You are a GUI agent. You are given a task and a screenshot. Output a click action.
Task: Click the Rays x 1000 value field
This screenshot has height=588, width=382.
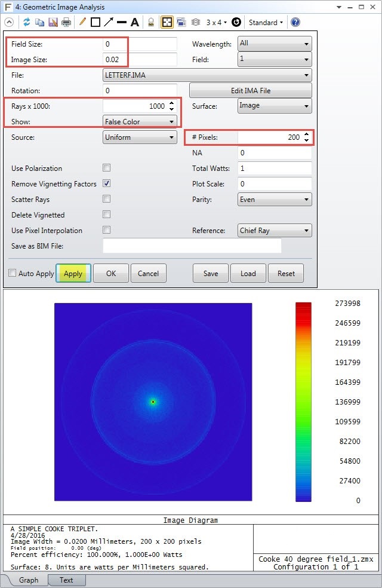coord(135,106)
